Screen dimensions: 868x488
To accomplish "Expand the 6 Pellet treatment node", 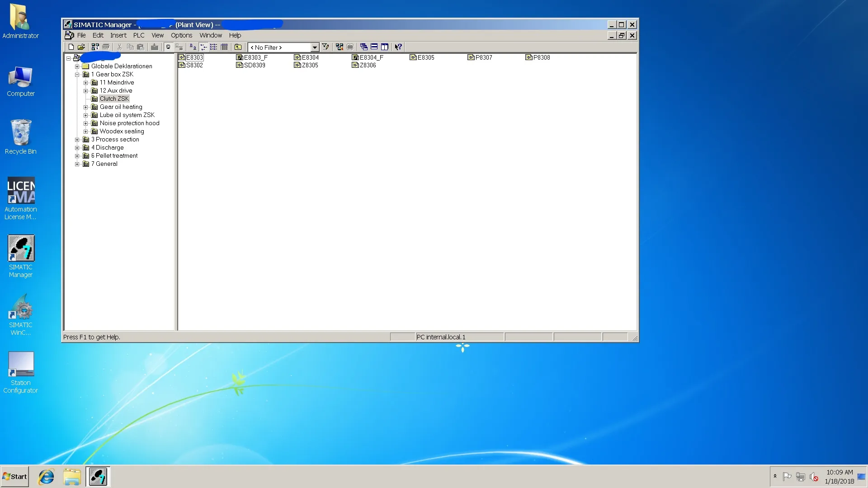I will [77, 156].
